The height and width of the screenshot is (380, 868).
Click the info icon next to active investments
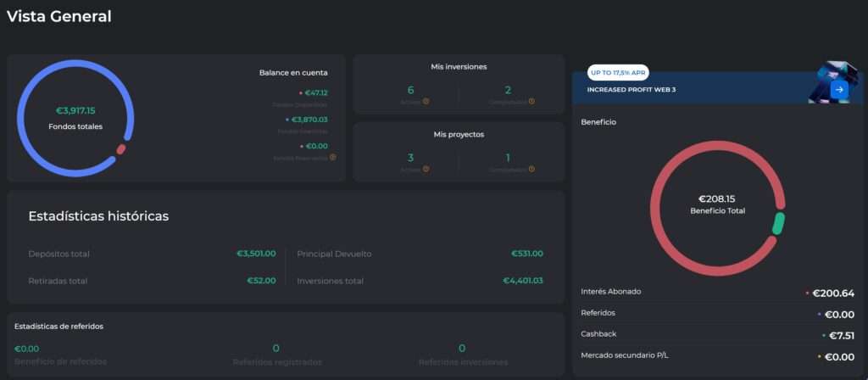[x=426, y=102]
